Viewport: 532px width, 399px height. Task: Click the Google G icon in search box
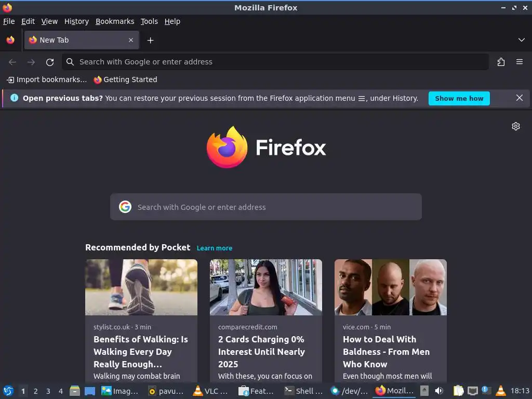125,207
